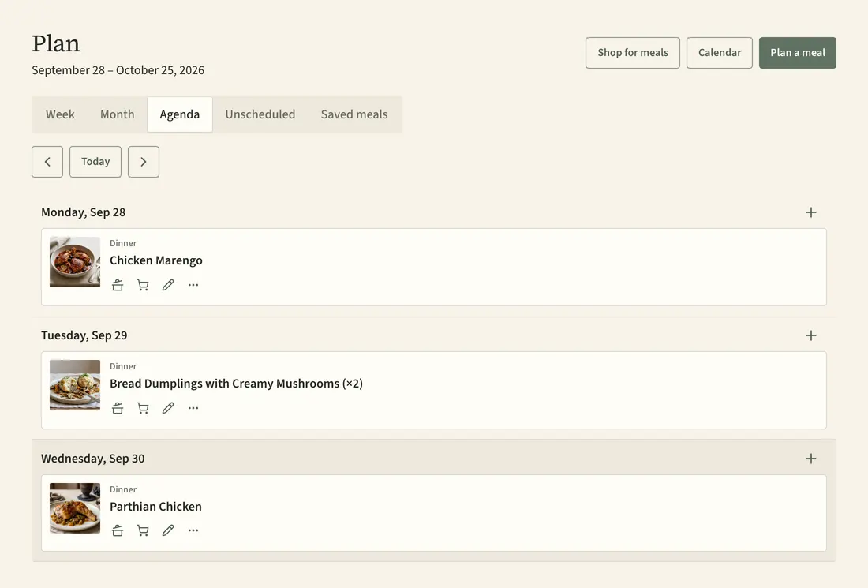
Task: Add a meal to Tuesday, Sep 29
Action: coord(811,335)
